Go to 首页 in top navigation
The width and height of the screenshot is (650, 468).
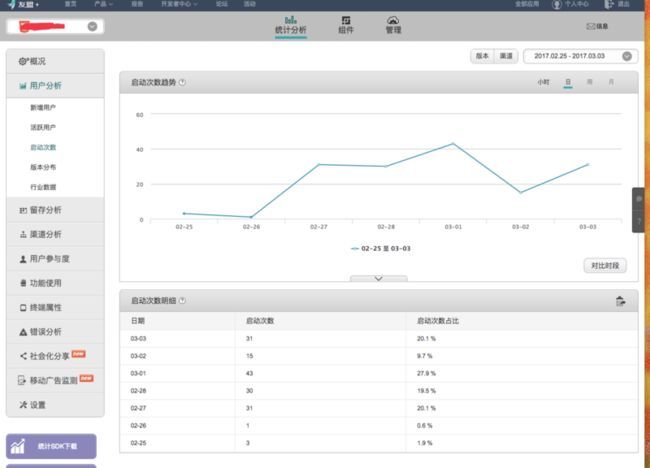pos(71,4)
